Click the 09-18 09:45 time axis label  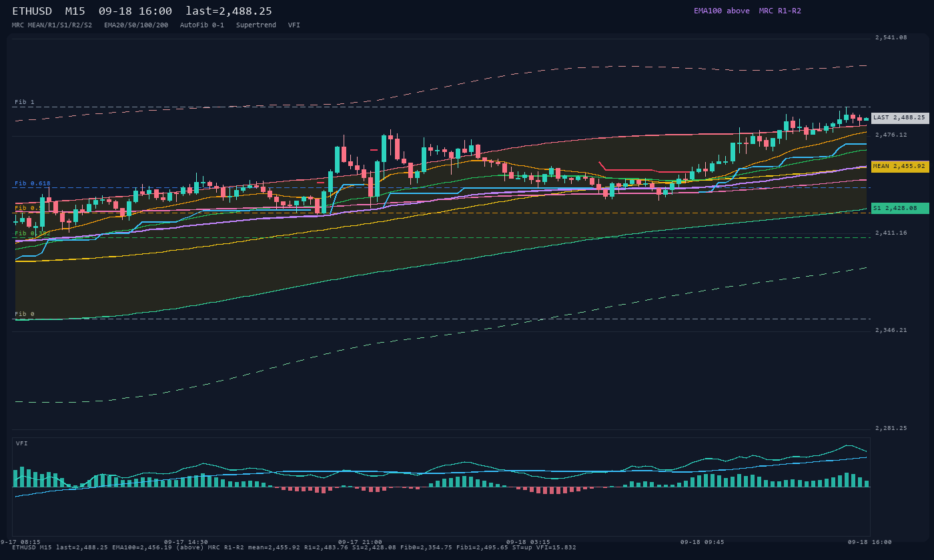[x=703, y=542]
